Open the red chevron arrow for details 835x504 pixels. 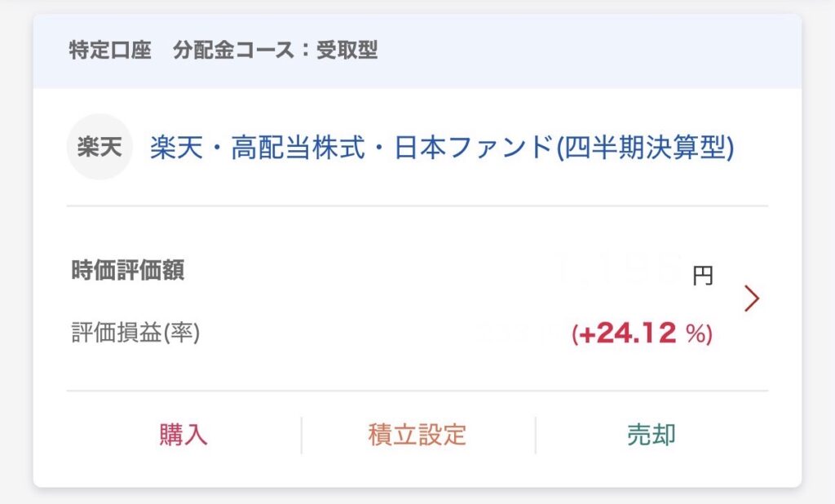tap(752, 299)
